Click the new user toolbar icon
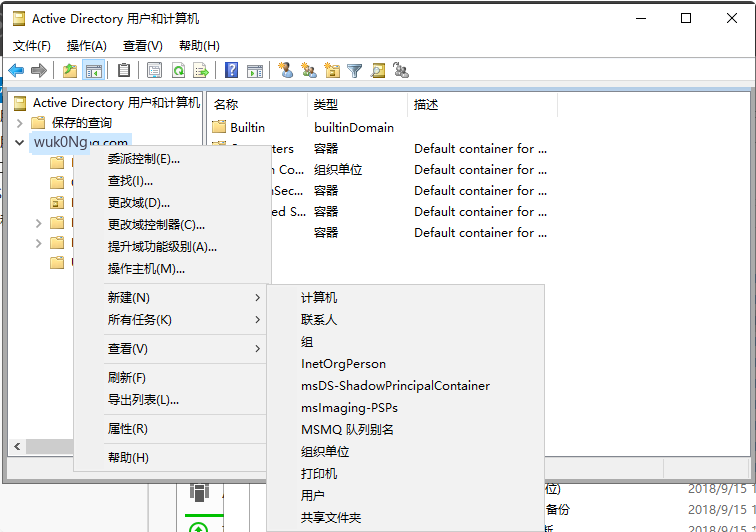The height and width of the screenshot is (532, 756). 285,71
